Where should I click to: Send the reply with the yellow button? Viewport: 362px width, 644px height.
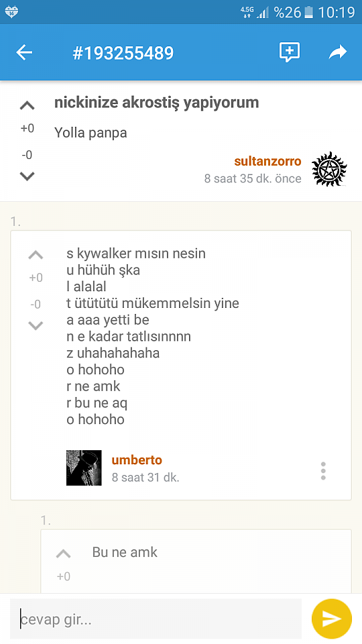pos(332,619)
